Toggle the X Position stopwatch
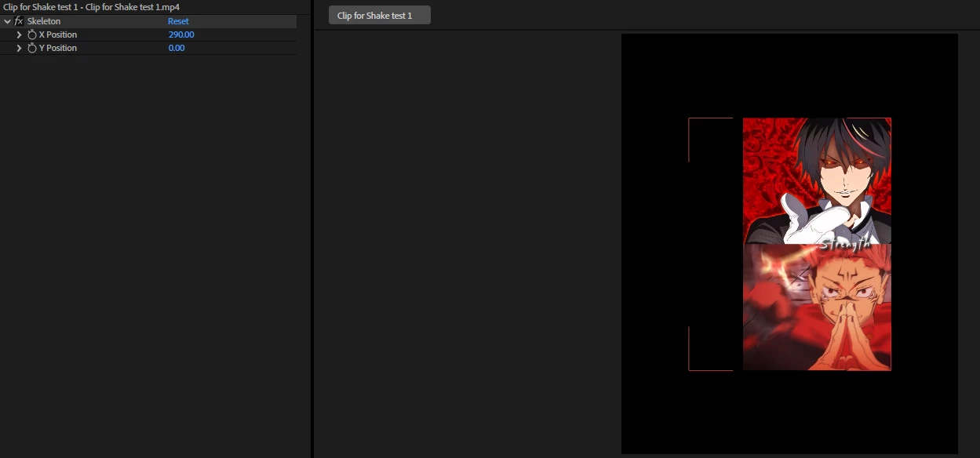Viewport: 980px width, 458px height. point(32,35)
